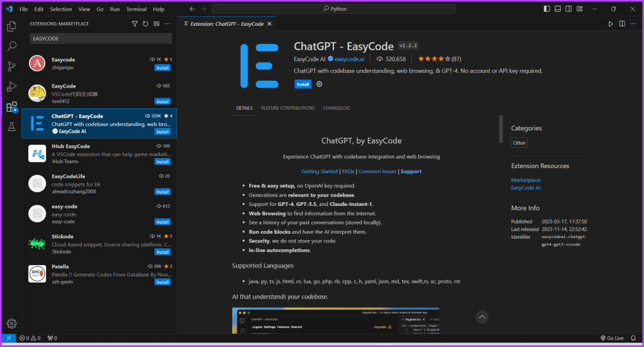Click the scroll-to-top chevron button

(x=482, y=317)
